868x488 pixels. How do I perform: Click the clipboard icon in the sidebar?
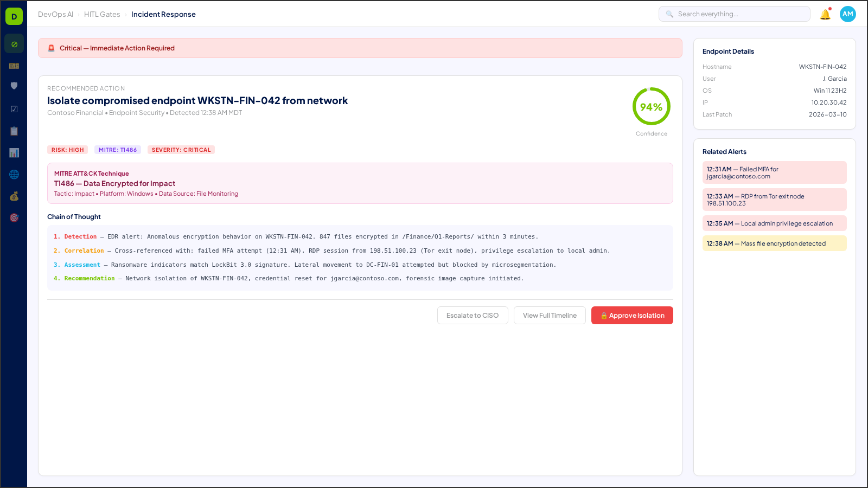coord(14,131)
